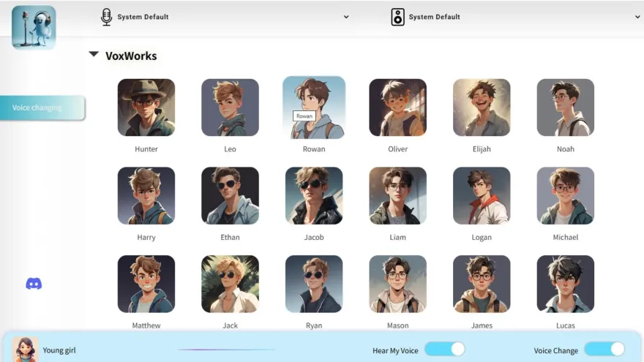Open the Voice changing sidebar tab

pyautogui.click(x=42, y=108)
